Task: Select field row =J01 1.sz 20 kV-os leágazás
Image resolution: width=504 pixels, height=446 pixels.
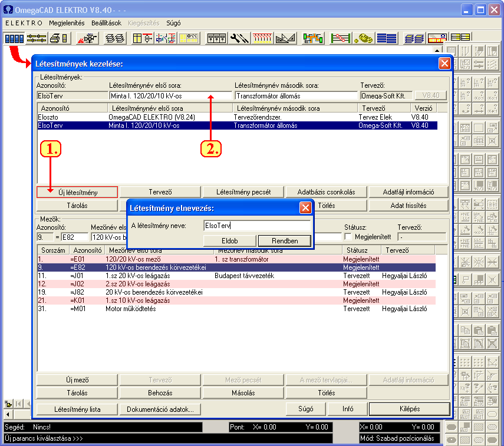Action: pos(236,276)
